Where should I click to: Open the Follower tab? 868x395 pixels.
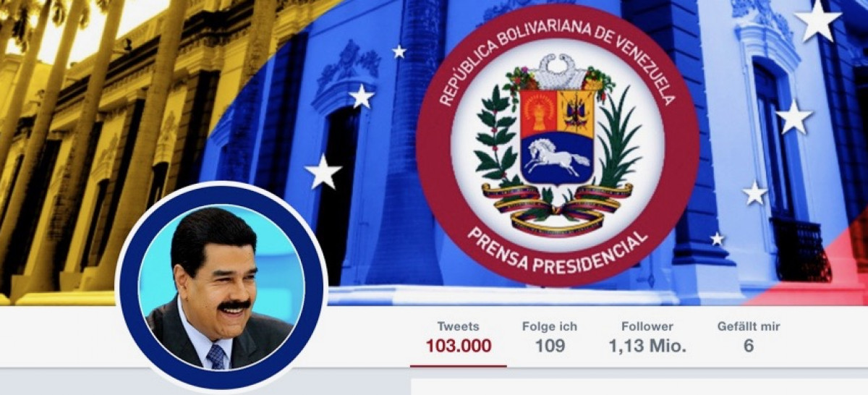click(x=647, y=336)
